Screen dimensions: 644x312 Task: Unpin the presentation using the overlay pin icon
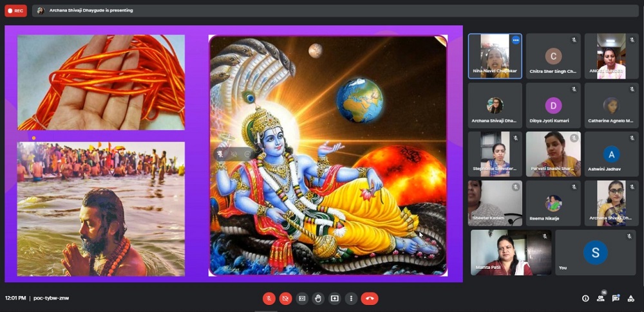tap(220, 154)
